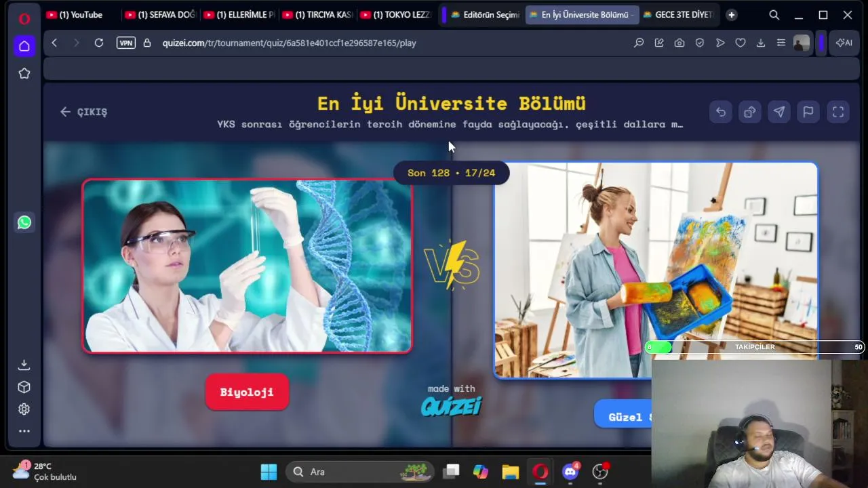Share the quiz with paper-plane button
Screen dimensions: 868x488
[x=779, y=112]
